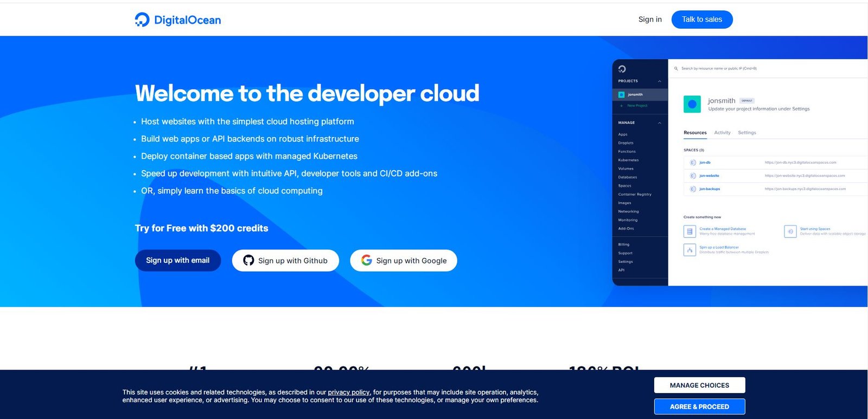Image resolution: width=868 pixels, height=419 pixels.
Task: Switch to Activity tab in preview
Action: coord(722,133)
